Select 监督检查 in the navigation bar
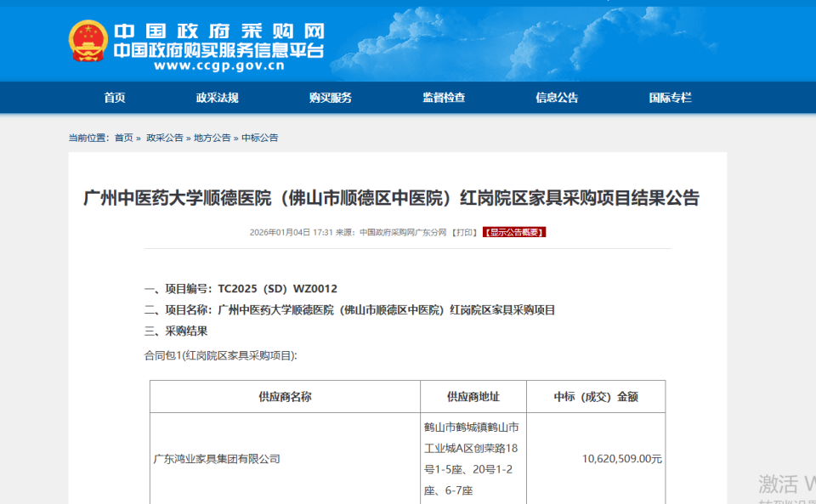816x504 pixels. [445, 98]
